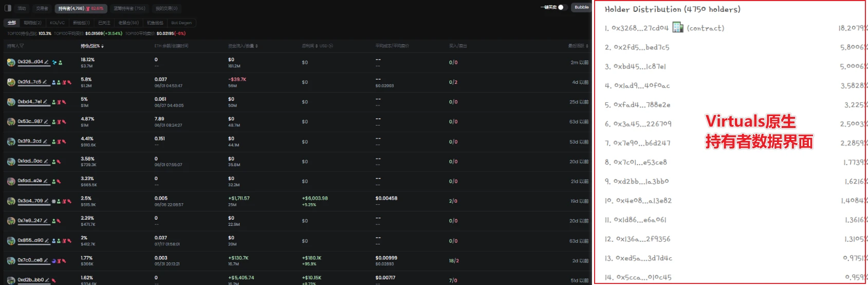Select the Bot Degen filter

click(181, 23)
